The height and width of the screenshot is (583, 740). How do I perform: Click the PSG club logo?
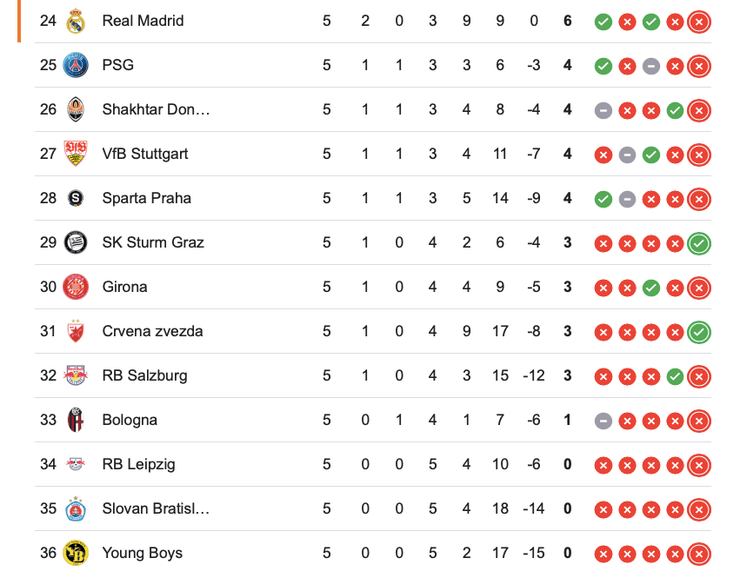click(76, 65)
